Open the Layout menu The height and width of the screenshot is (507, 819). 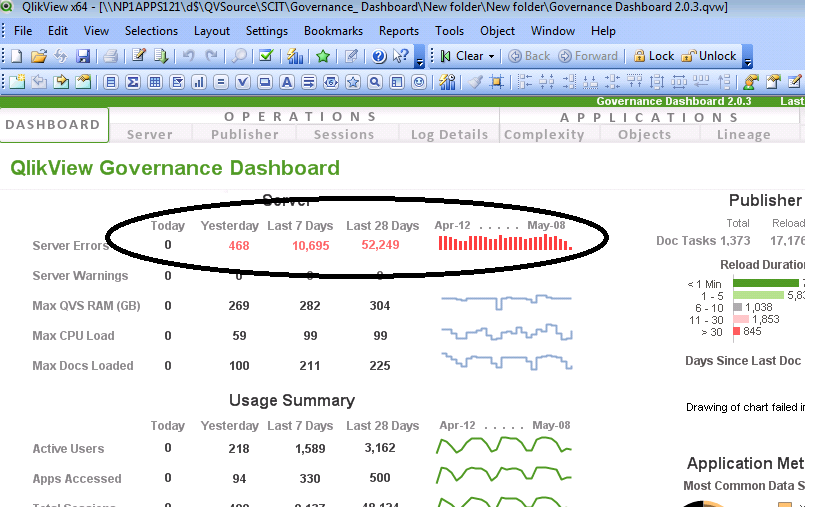point(212,31)
